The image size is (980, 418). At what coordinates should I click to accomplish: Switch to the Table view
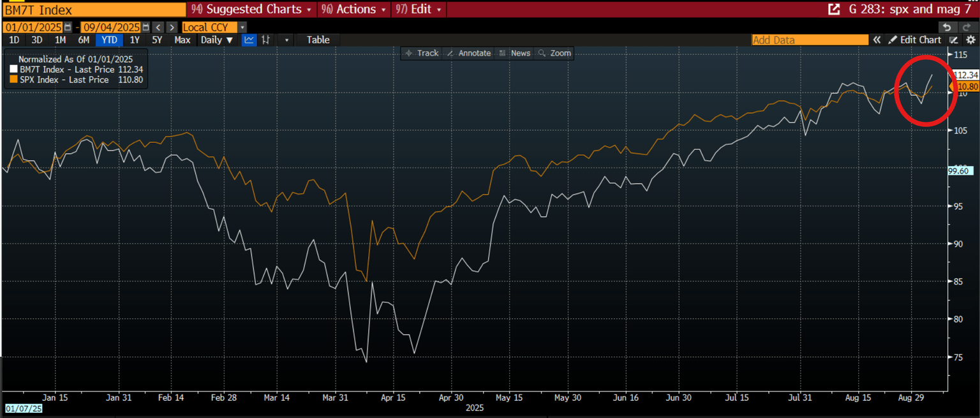click(318, 40)
